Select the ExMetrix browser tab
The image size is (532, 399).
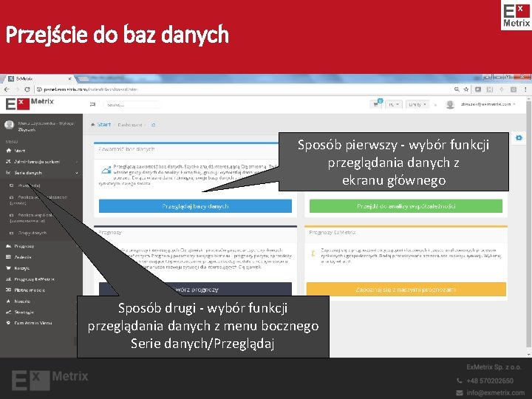click(39, 79)
